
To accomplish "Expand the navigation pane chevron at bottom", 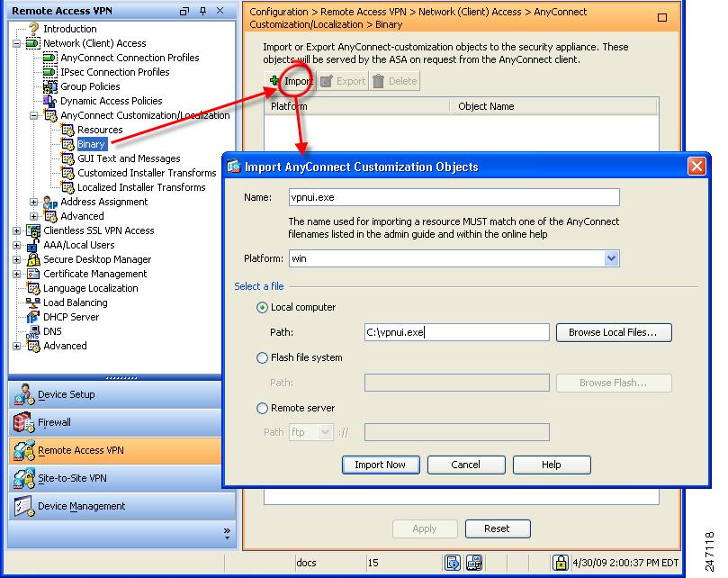I will click(227, 533).
